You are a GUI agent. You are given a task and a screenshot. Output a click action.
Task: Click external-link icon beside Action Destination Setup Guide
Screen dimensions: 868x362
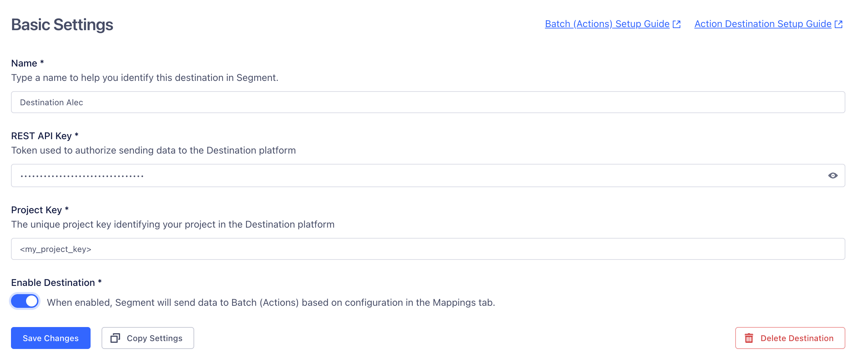[838, 24]
